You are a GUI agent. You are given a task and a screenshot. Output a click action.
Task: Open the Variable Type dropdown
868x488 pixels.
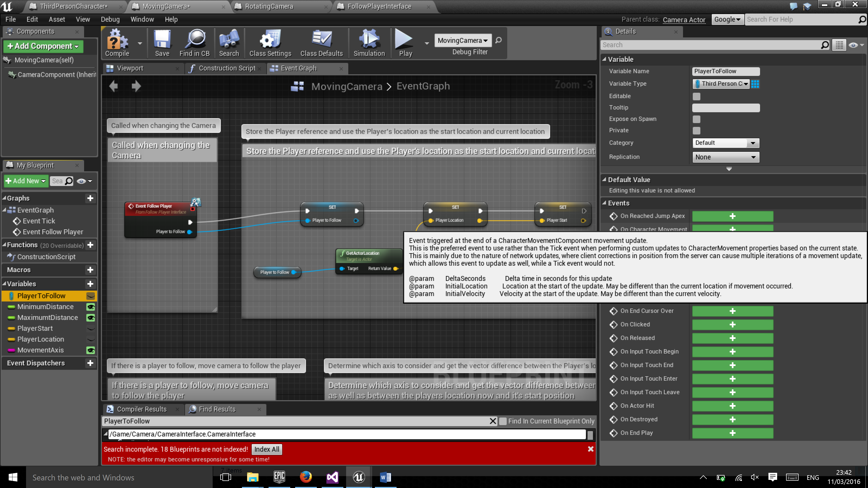[721, 84]
